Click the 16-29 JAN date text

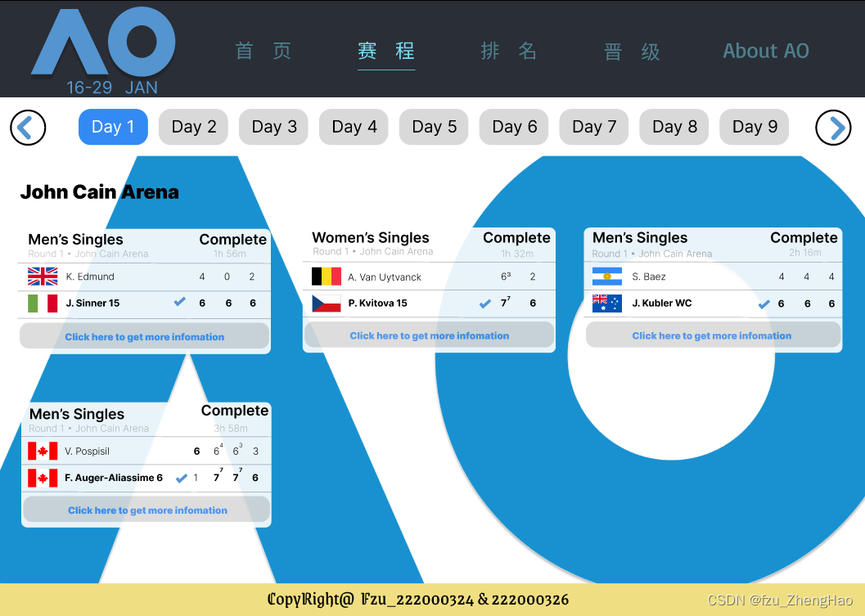pos(112,88)
